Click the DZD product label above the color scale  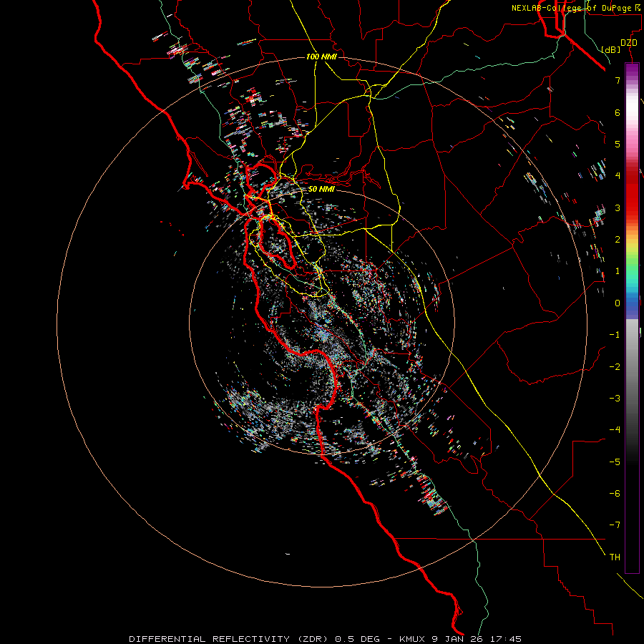click(x=629, y=43)
